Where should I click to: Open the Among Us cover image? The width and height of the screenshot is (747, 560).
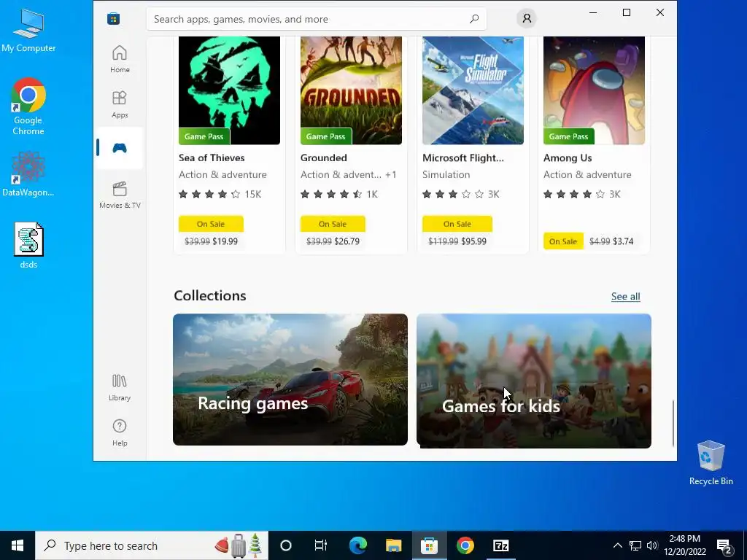[x=594, y=90]
